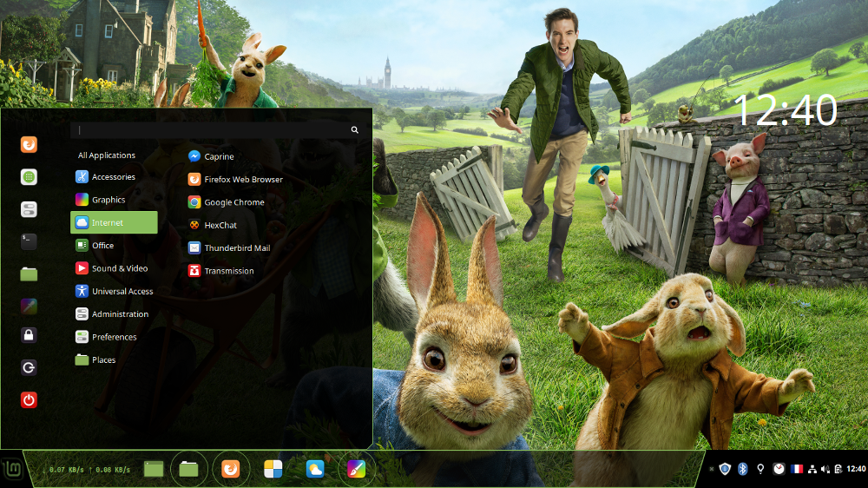Launch Caprine from the Internet list
This screenshot has width=868, height=488.
pyautogui.click(x=210, y=156)
